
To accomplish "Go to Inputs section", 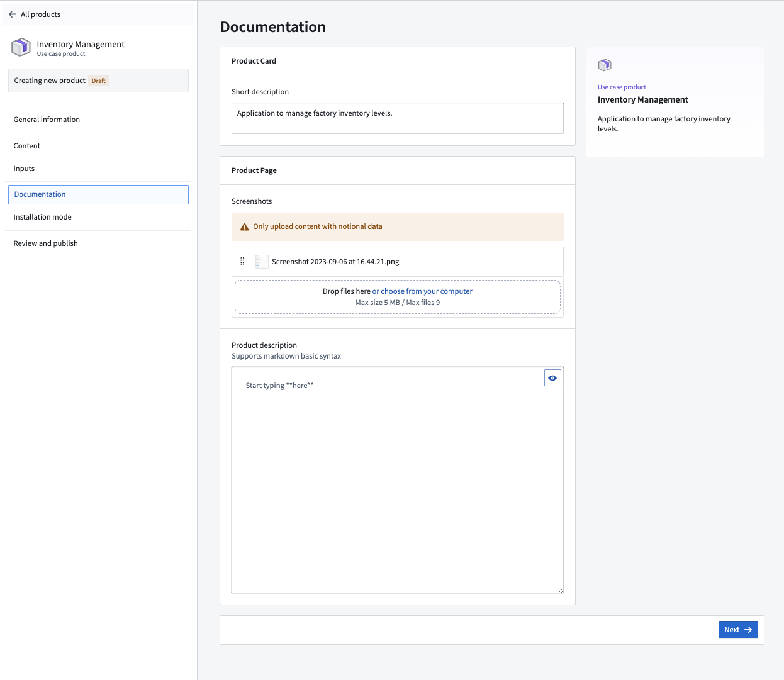I will tap(98, 169).
